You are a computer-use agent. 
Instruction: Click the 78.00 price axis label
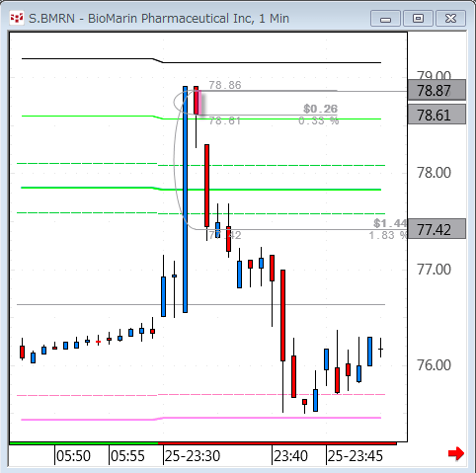434,173
